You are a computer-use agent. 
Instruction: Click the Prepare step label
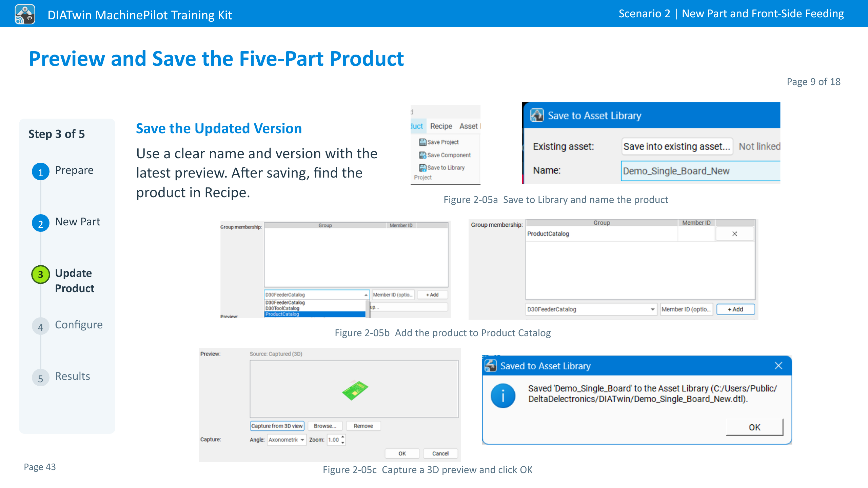(74, 170)
